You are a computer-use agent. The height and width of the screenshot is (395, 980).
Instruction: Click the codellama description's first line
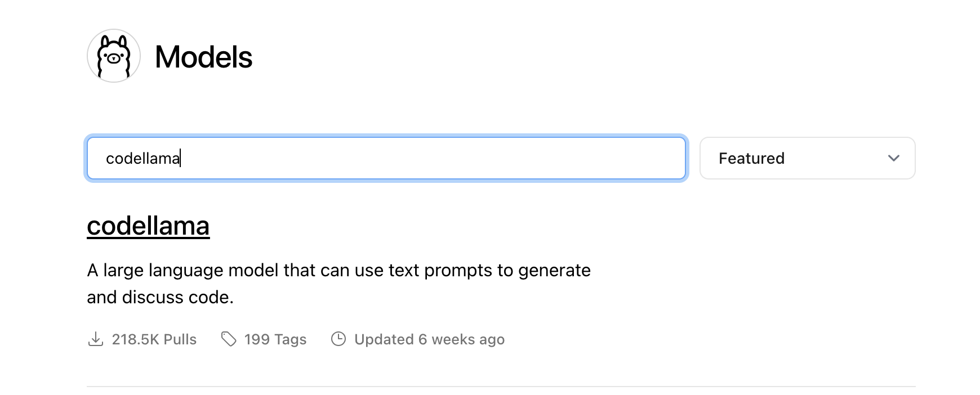(338, 271)
